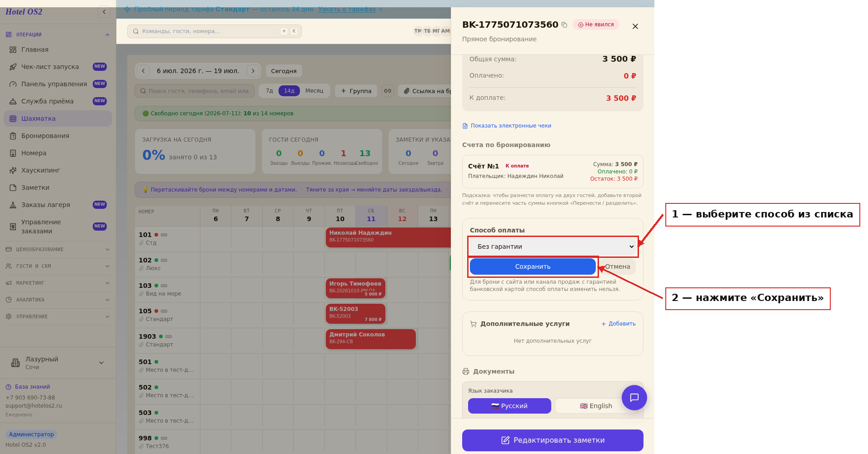Select Русский as customer language

point(509,406)
